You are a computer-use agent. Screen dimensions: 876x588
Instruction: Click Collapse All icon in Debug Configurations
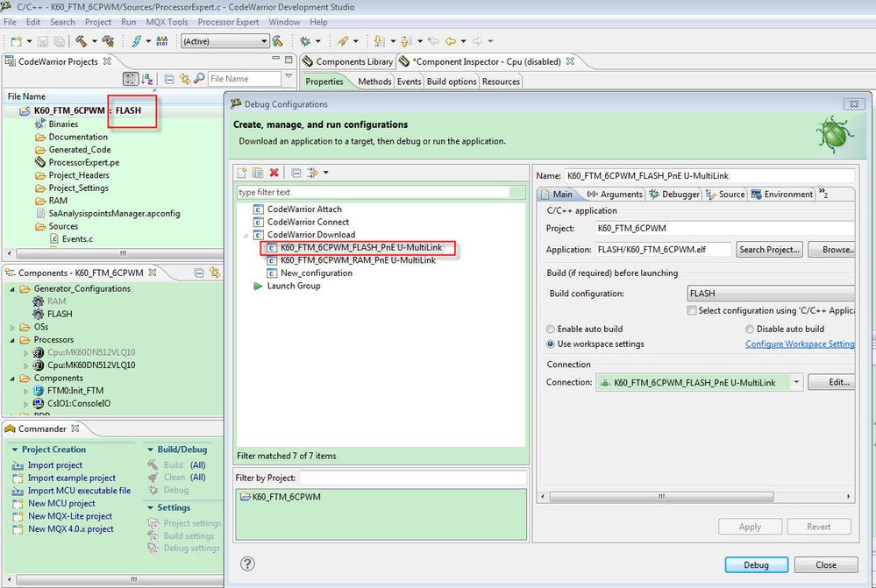click(x=296, y=174)
